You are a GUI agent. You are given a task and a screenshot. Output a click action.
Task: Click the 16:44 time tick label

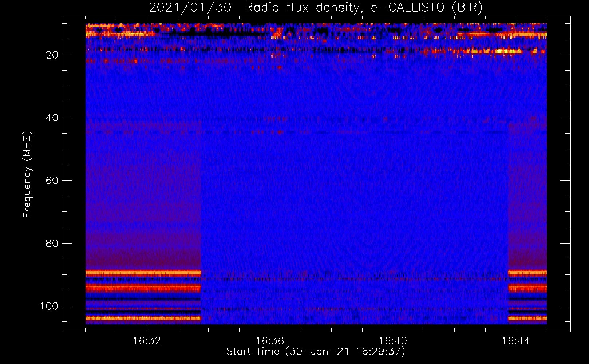click(x=516, y=341)
